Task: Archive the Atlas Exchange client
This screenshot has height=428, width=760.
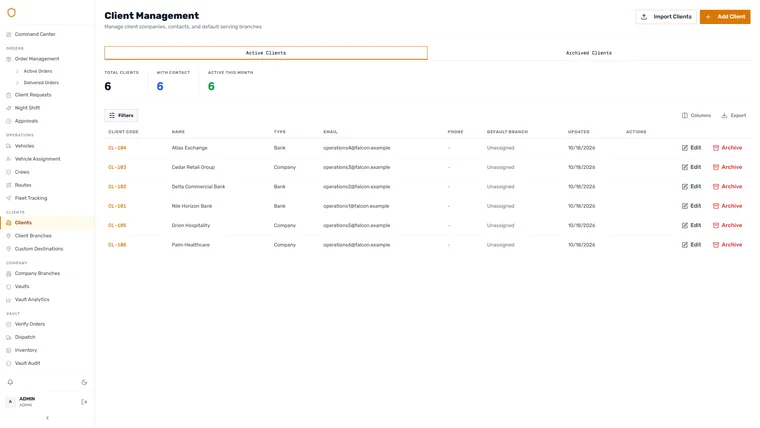Action: point(728,148)
